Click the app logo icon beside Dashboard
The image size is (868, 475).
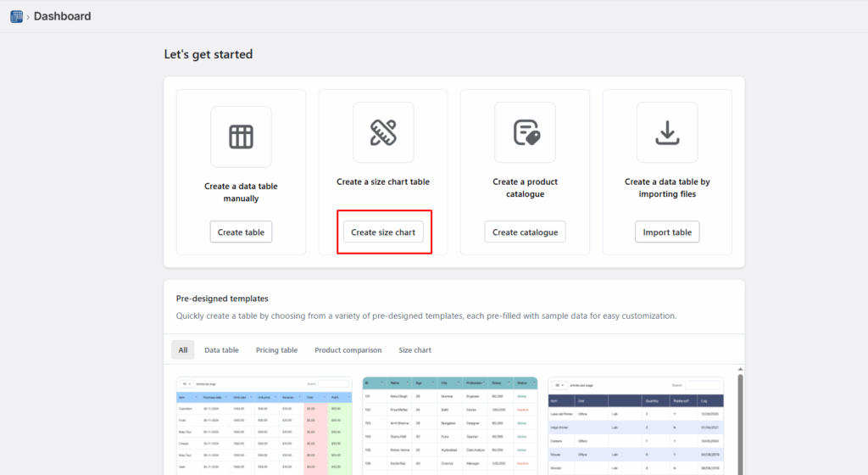(16, 16)
